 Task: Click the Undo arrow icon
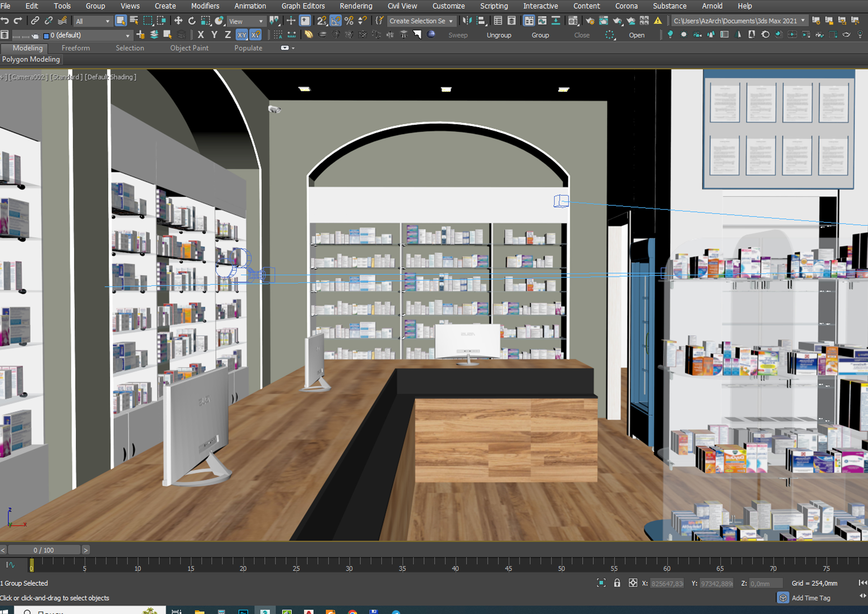click(x=5, y=21)
